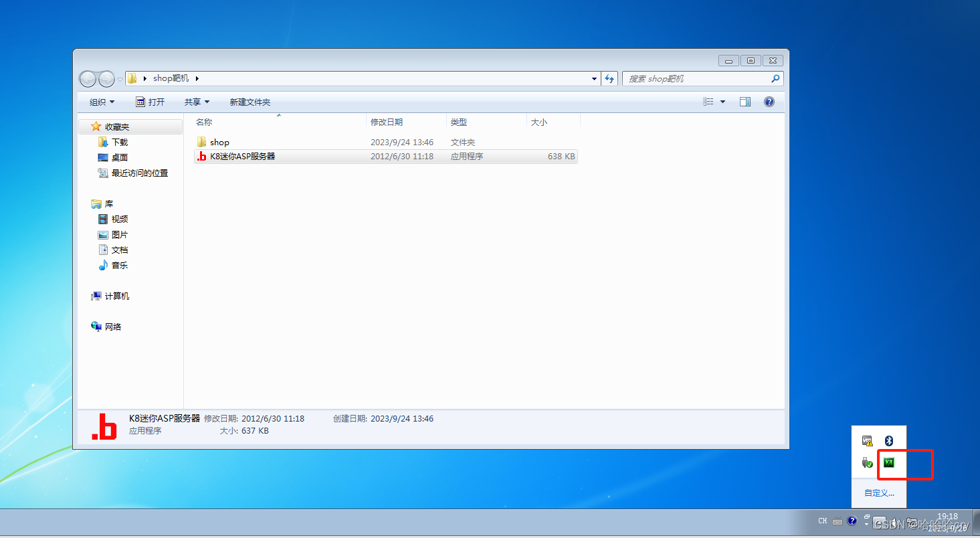
Task: Click the K8 server tray icon
Action: pyautogui.click(x=889, y=462)
